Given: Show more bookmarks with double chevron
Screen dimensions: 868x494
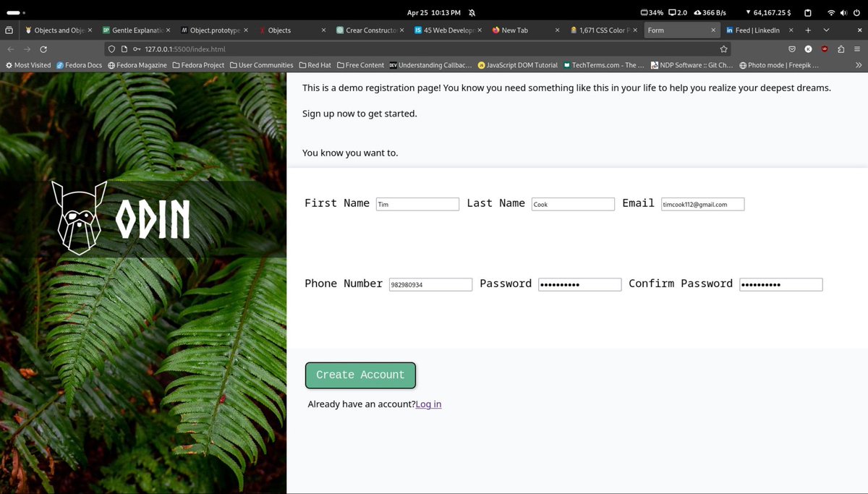Looking at the screenshot, I should [859, 65].
